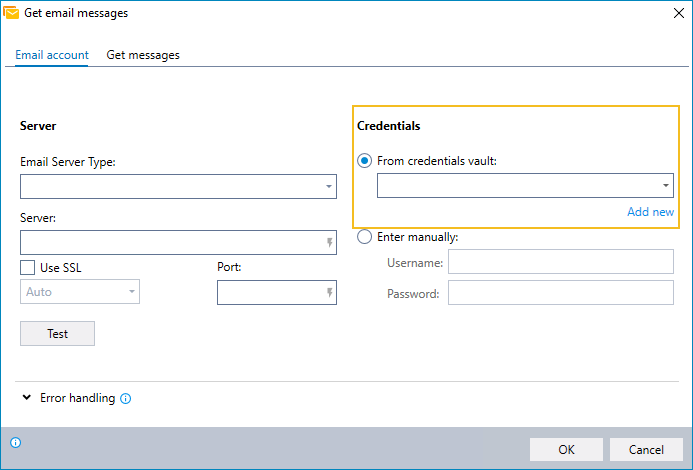Click the Add new credentials link
This screenshot has width=693, height=470.
coord(650,212)
